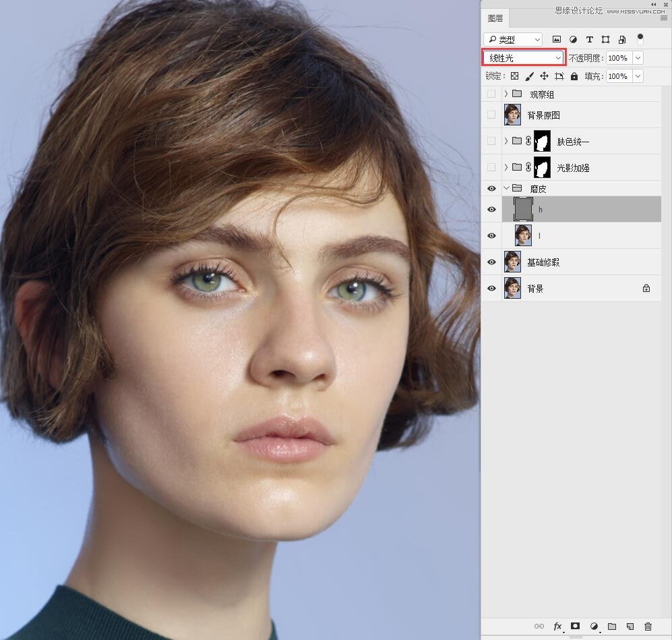The width and height of the screenshot is (672, 640).
Task: Click the 光影加强 group name
Action: coord(573,168)
